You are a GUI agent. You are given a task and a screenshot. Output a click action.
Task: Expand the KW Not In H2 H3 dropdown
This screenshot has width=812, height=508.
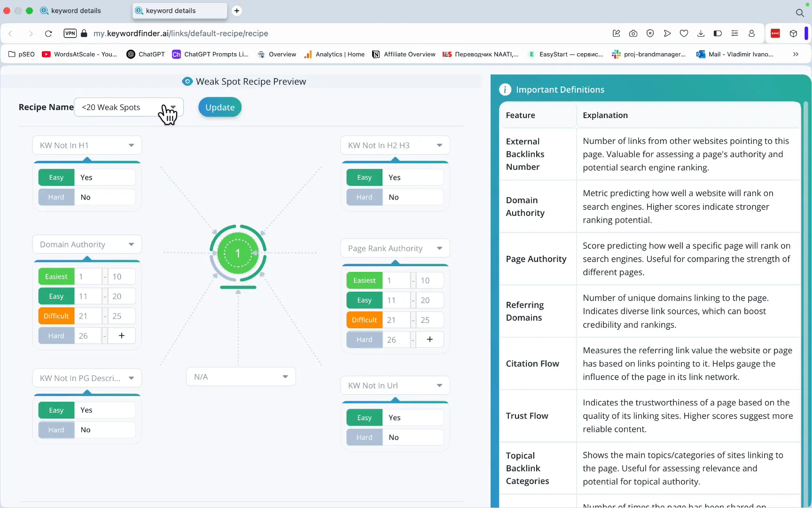[395, 145]
